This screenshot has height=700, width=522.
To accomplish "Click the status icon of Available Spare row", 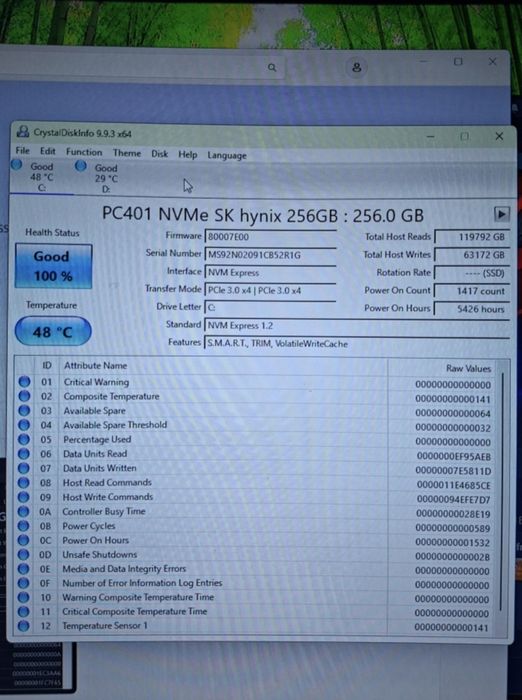I will tap(25, 410).
